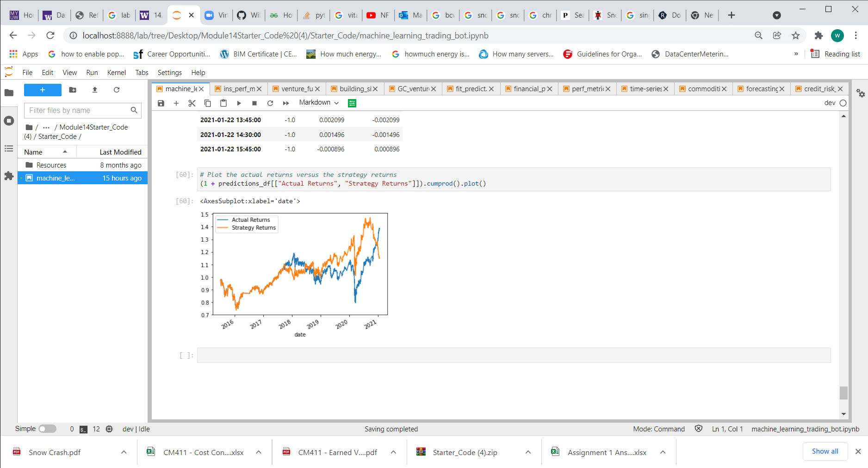Image resolution: width=868 pixels, height=468 pixels.
Task: Click Show all downloads button
Action: [825, 451]
